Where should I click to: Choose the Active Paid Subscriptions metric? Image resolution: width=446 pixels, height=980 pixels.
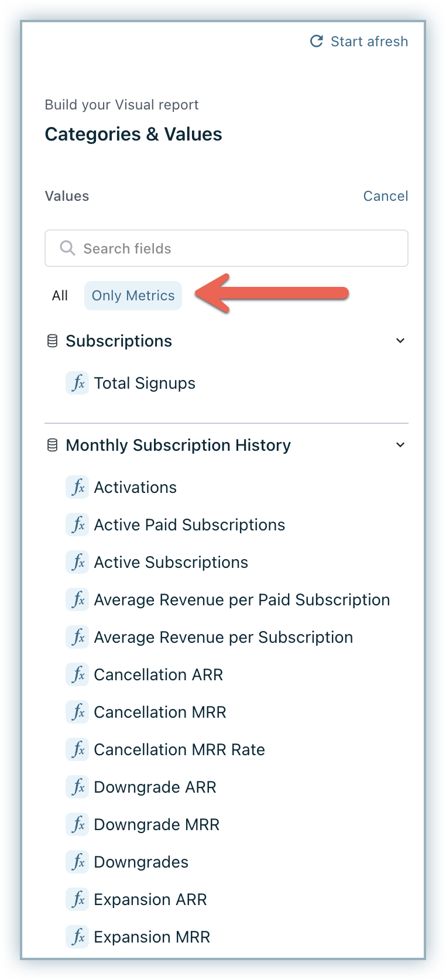pos(190,525)
